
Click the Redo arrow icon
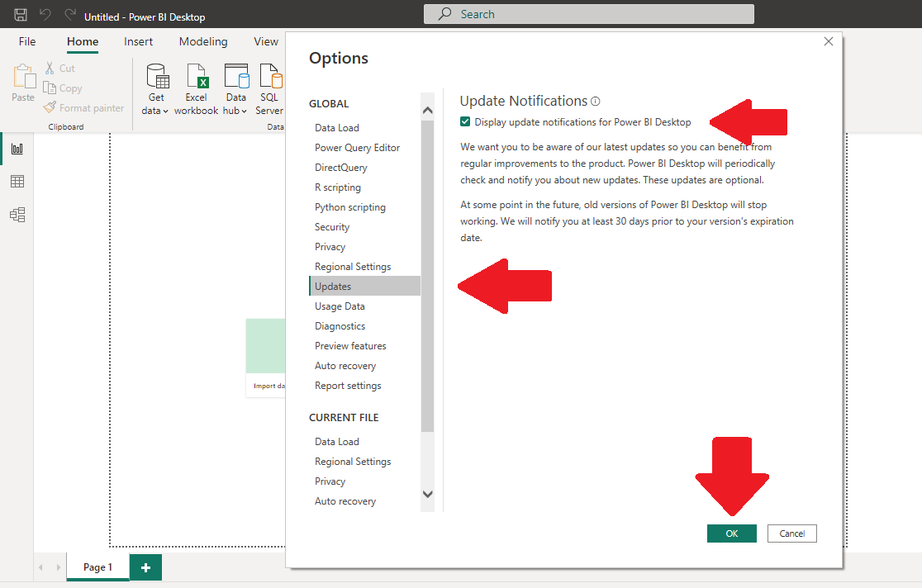click(70, 15)
